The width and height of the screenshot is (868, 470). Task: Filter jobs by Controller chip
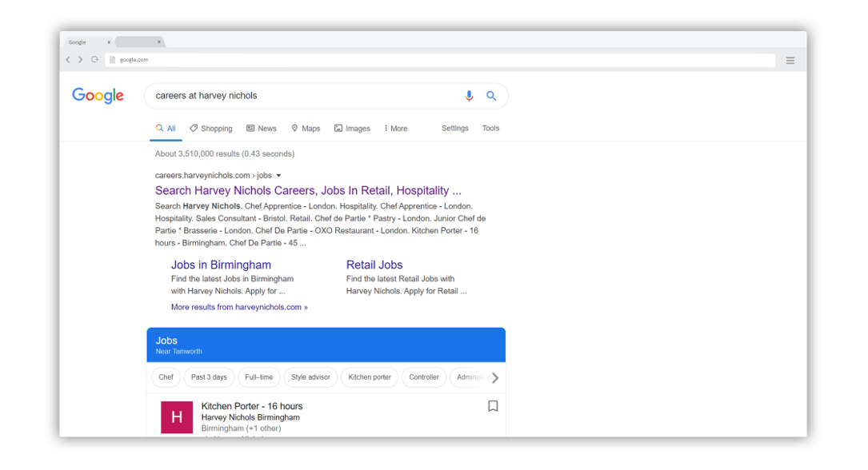tap(423, 377)
